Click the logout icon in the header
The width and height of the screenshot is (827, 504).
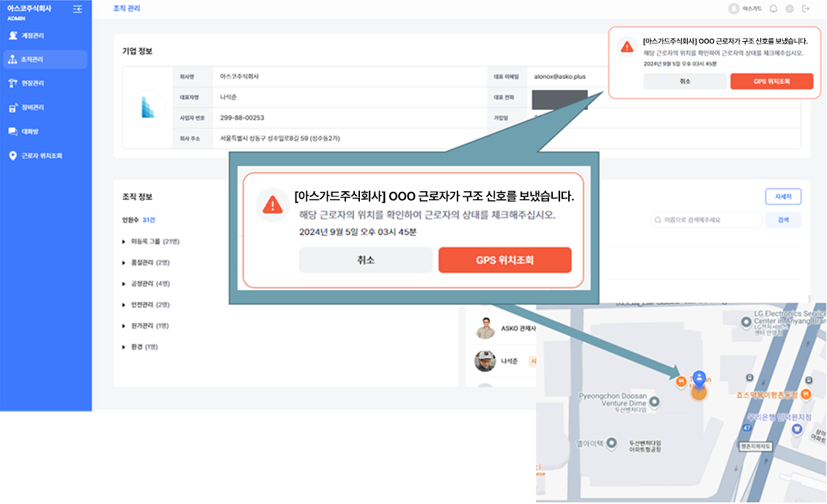tap(806, 9)
